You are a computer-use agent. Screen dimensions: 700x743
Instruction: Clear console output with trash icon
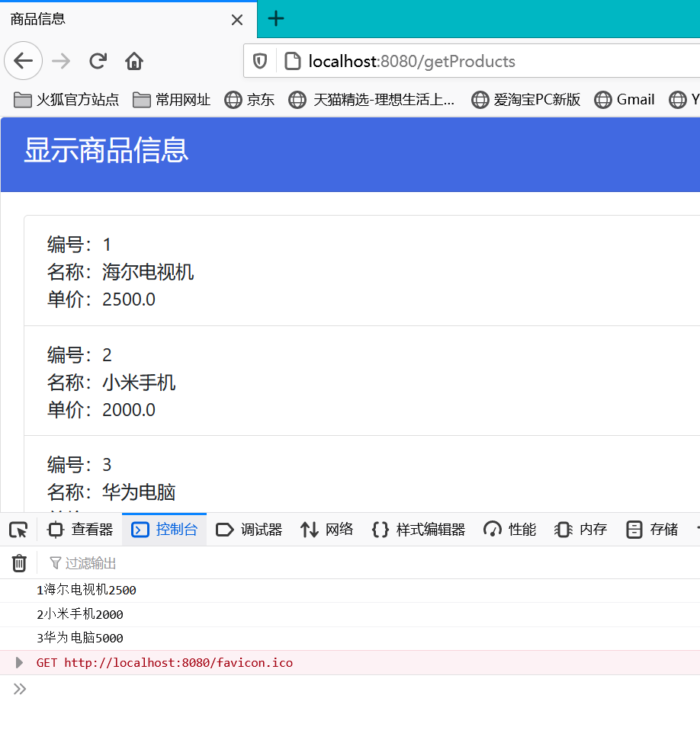coord(19,563)
